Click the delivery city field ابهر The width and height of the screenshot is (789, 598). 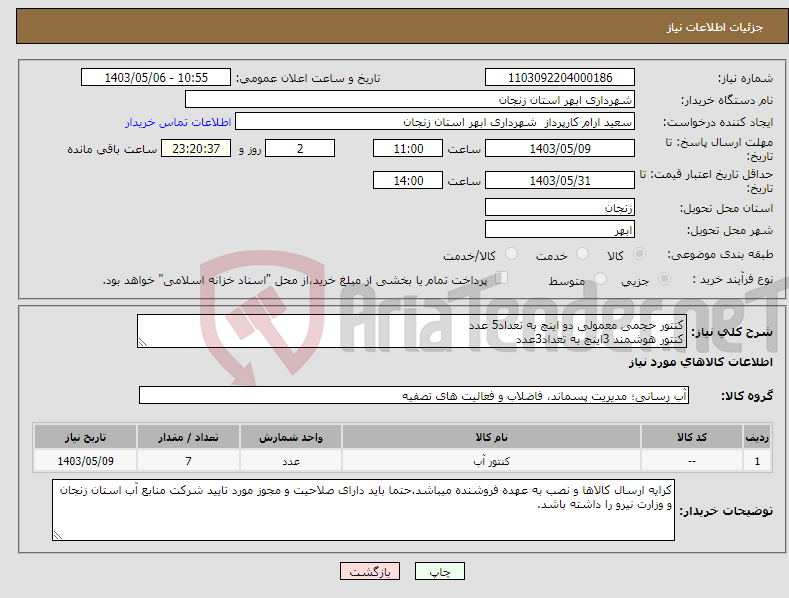tap(560, 230)
